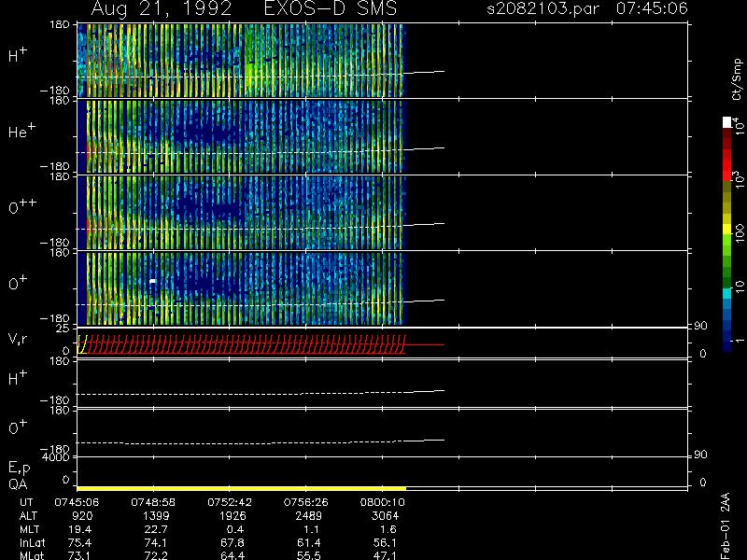The width and height of the screenshot is (747, 560).
Task: Click the white data block in O+ spectrogram
Action: coord(152,281)
